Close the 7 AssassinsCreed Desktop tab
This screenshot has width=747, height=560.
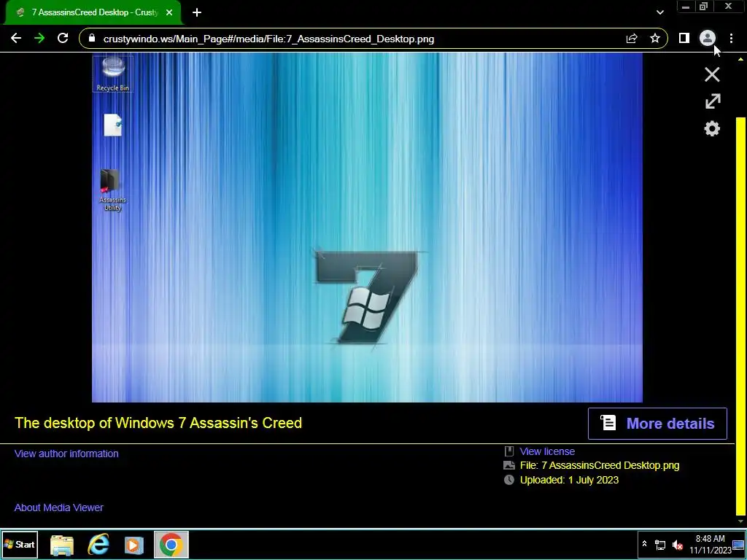pyautogui.click(x=169, y=12)
